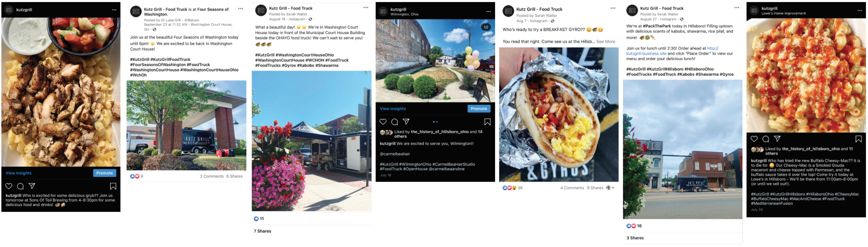Like the Wilmington, Ohio post with heart
The image size is (868, 247).
tap(383, 122)
